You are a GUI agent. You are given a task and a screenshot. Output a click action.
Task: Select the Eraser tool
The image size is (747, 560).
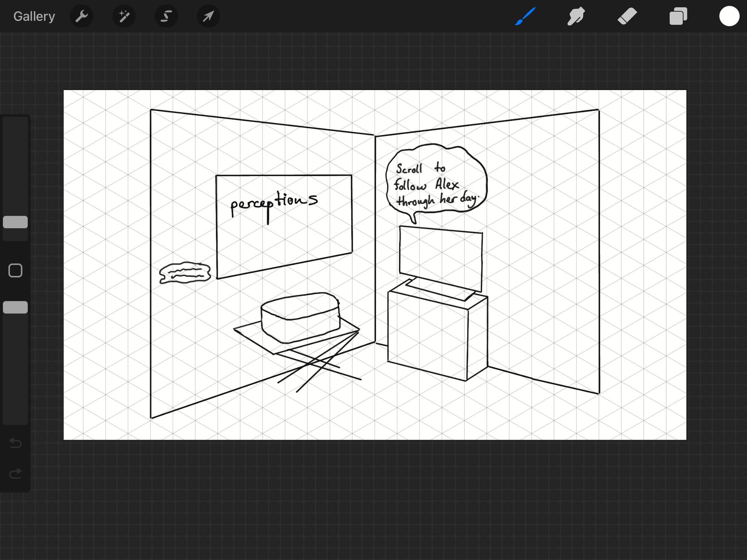click(627, 16)
